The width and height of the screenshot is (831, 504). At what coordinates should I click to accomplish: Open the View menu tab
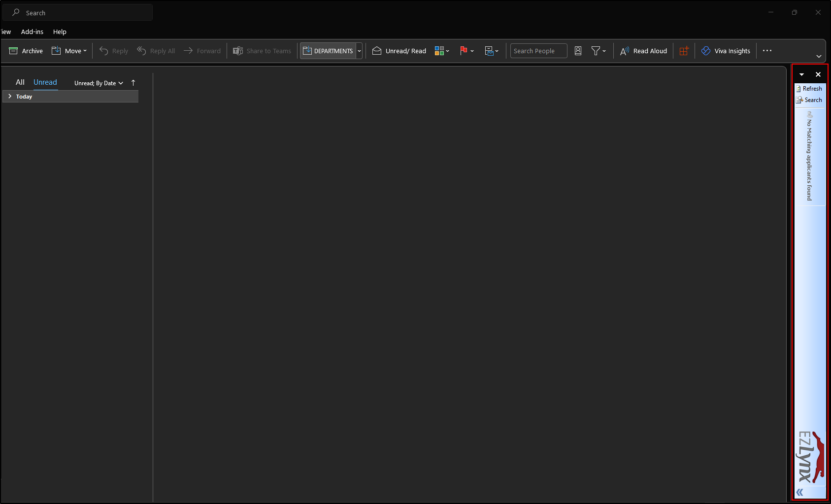tap(6, 32)
